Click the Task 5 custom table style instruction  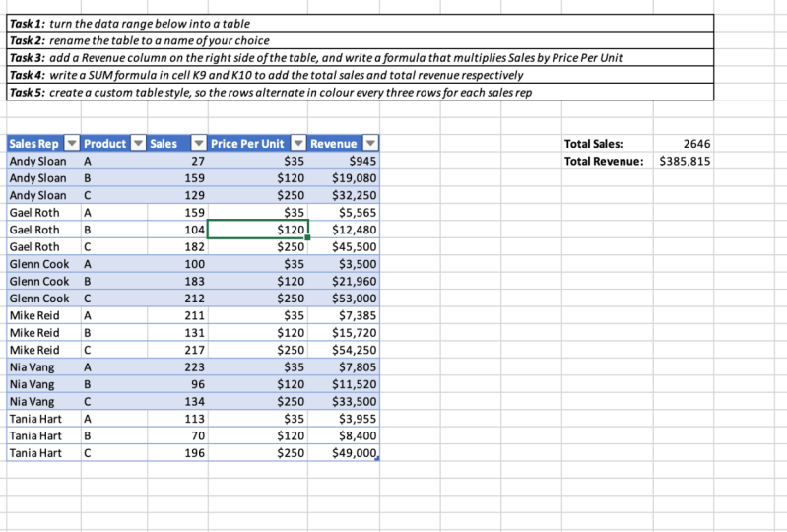click(360, 92)
